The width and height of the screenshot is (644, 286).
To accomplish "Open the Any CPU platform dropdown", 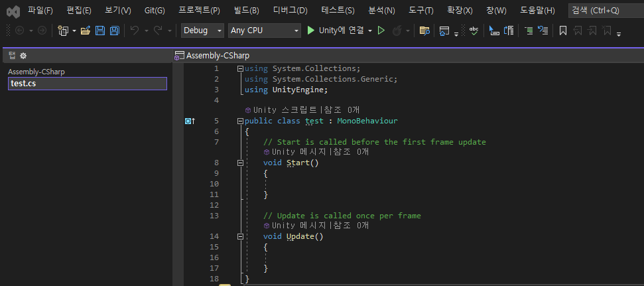I will (x=265, y=31).
